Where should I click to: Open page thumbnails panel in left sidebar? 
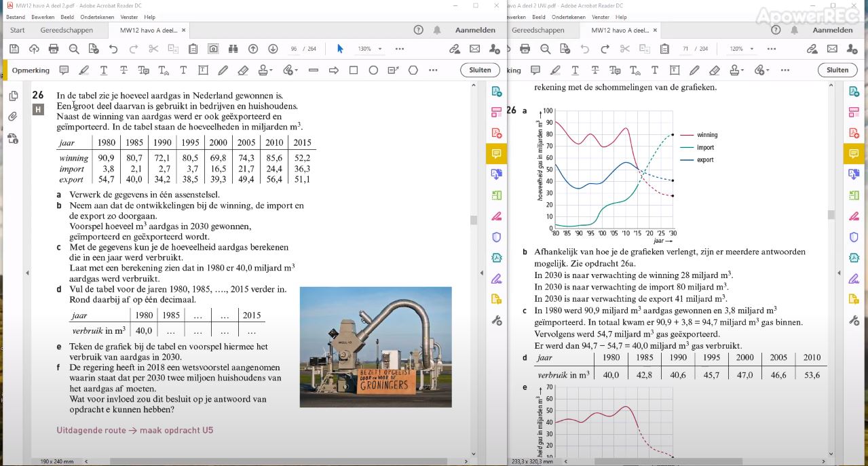13,96
